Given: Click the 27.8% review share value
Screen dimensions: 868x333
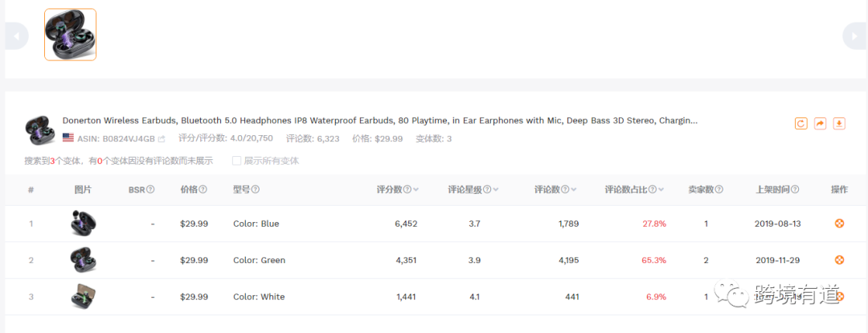Looking at the screenshot, I should tap(654, 224).
